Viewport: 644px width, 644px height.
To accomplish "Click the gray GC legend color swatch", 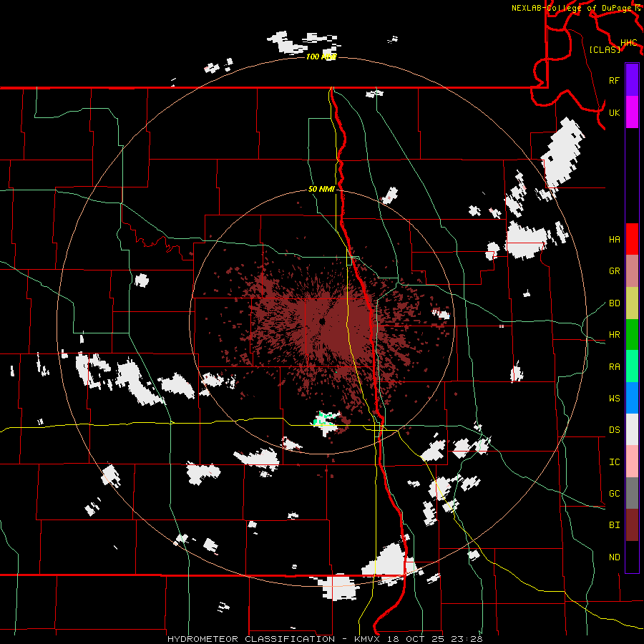I will (632, 493).
